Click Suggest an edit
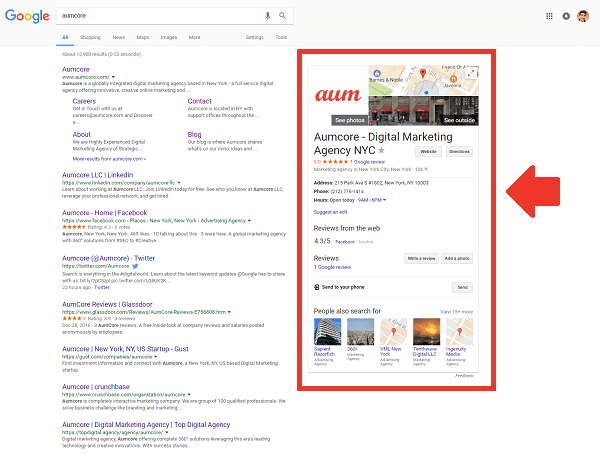 click(331, 212)
